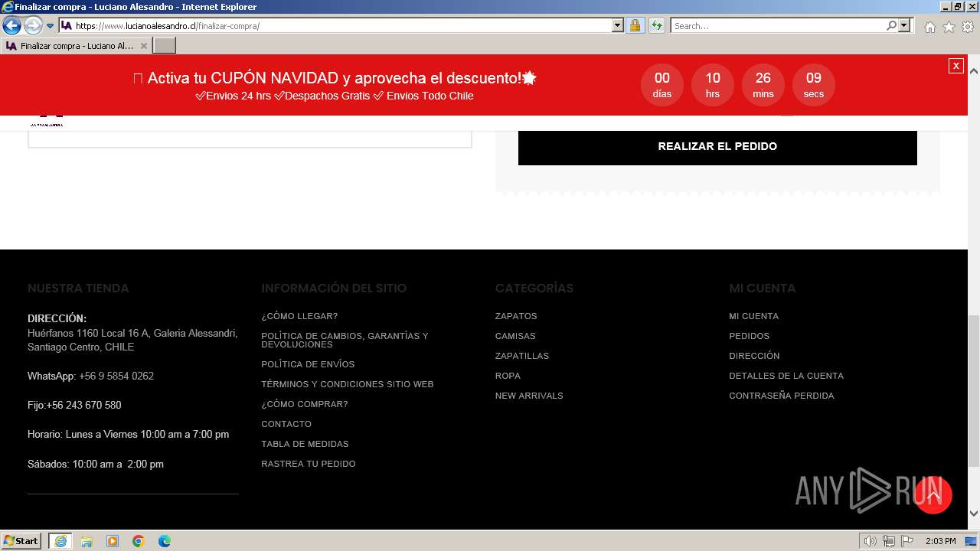Click the red scroll-to-top arrow button
The width and height of the screenshot is (980, 551).
(933, 495)
